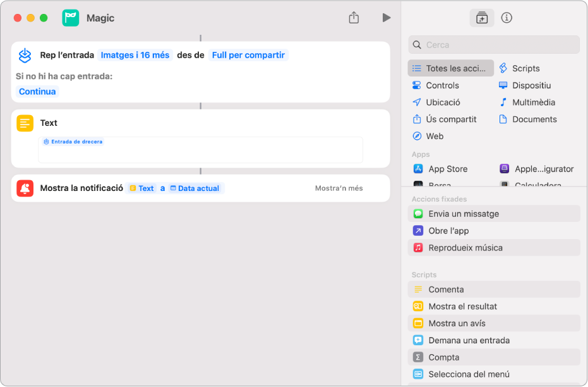
Task: Add Reprodueix música action
Action: pyautogui.click(x=494, y=248)
